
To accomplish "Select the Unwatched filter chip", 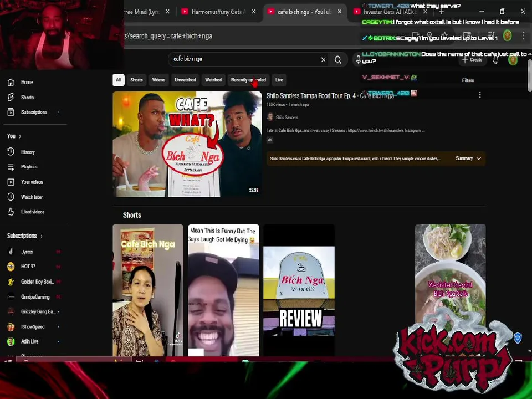I will coord(185,80).
